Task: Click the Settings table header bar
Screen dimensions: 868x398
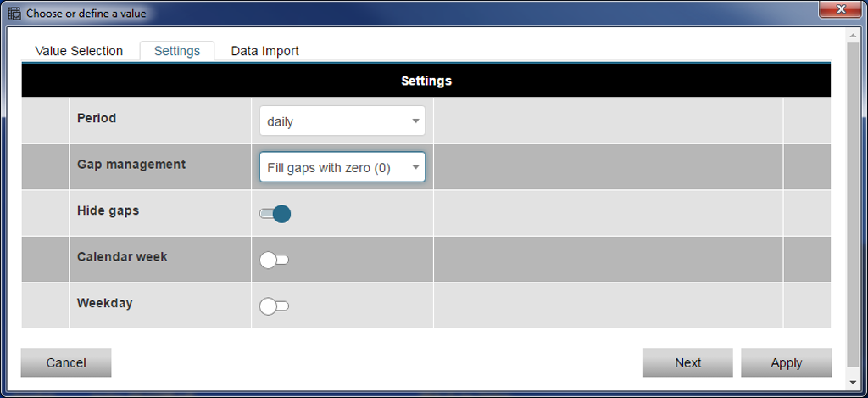Action: point(426,81)
